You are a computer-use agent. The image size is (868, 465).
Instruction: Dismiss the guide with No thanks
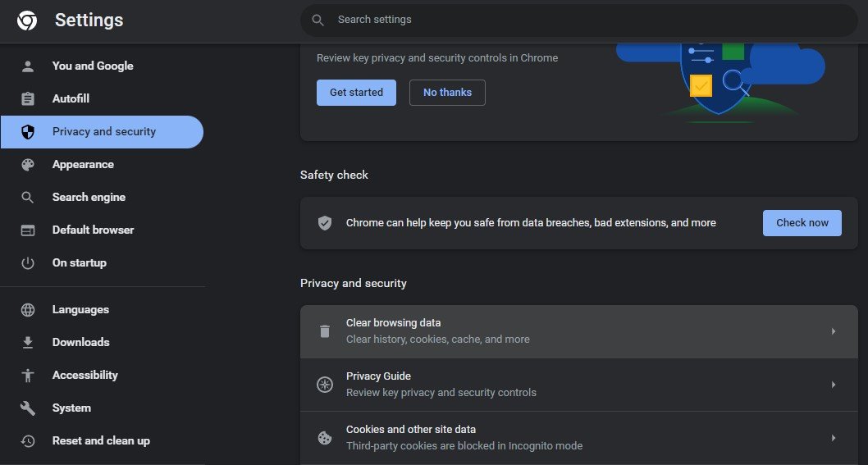click(447, 93)
